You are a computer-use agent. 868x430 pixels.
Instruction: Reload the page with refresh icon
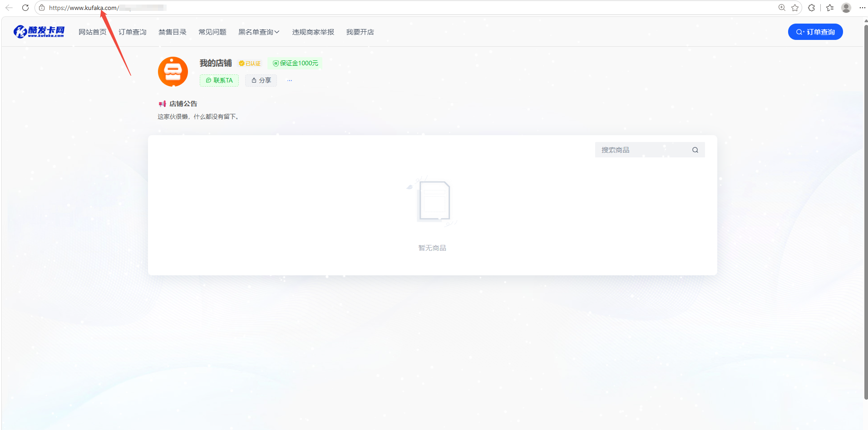25,8
